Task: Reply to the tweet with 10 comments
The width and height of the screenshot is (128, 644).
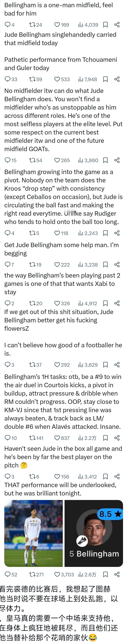Action: [8, 438]
